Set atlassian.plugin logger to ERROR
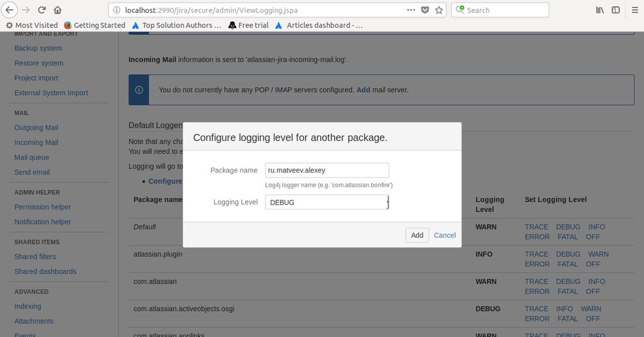This screenshot has height=337, width=644. coord(537,264)
